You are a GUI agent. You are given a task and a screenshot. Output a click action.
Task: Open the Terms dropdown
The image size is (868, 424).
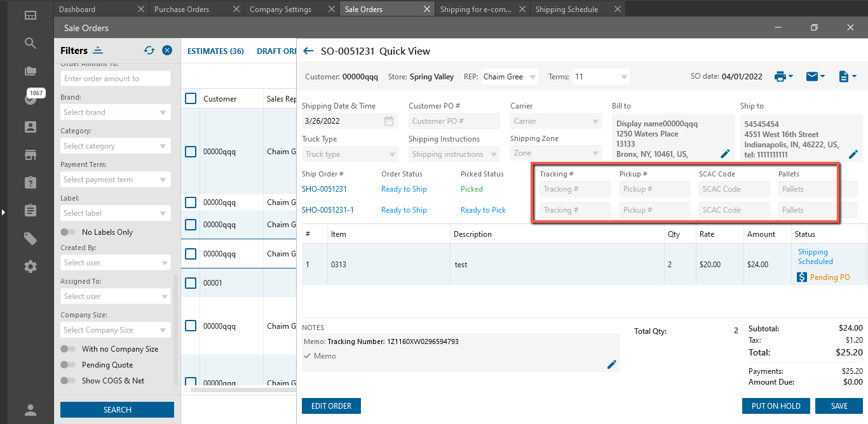point(601,77)
